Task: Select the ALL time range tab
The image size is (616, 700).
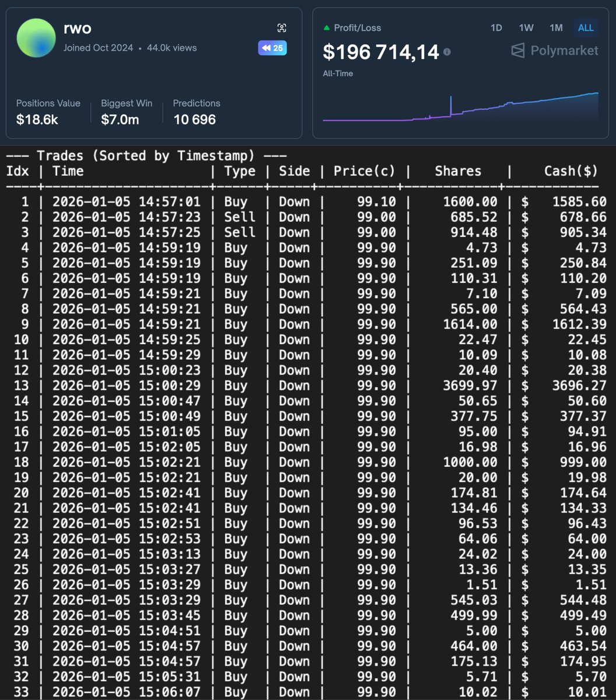Action: coord(586,28)
